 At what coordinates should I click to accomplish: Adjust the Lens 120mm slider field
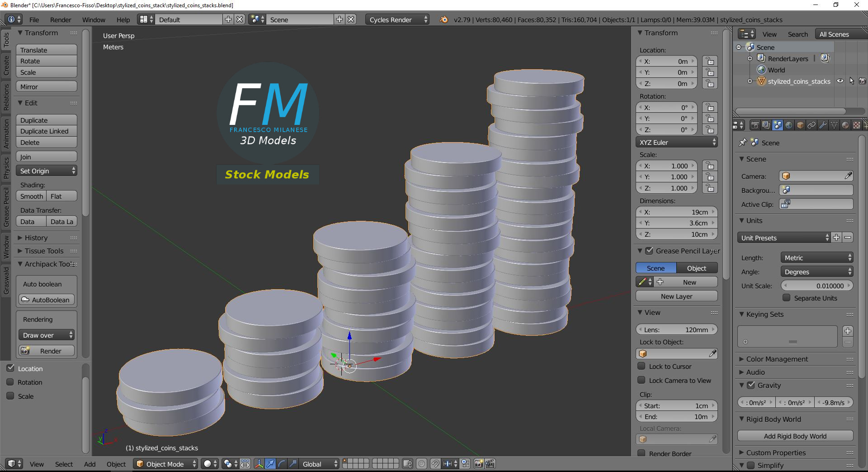(x=677, y=329)
